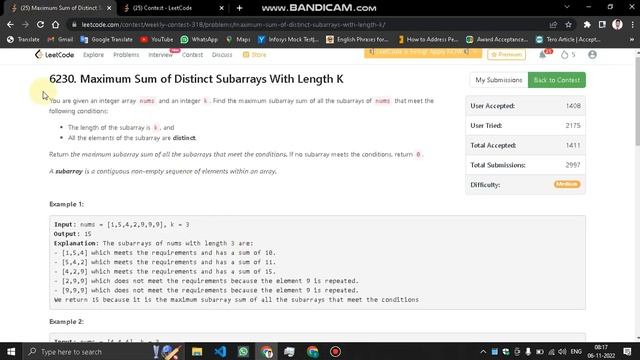Toggle the Chrome side panel icon
The image size is (640, 360).
coord(602,25)
